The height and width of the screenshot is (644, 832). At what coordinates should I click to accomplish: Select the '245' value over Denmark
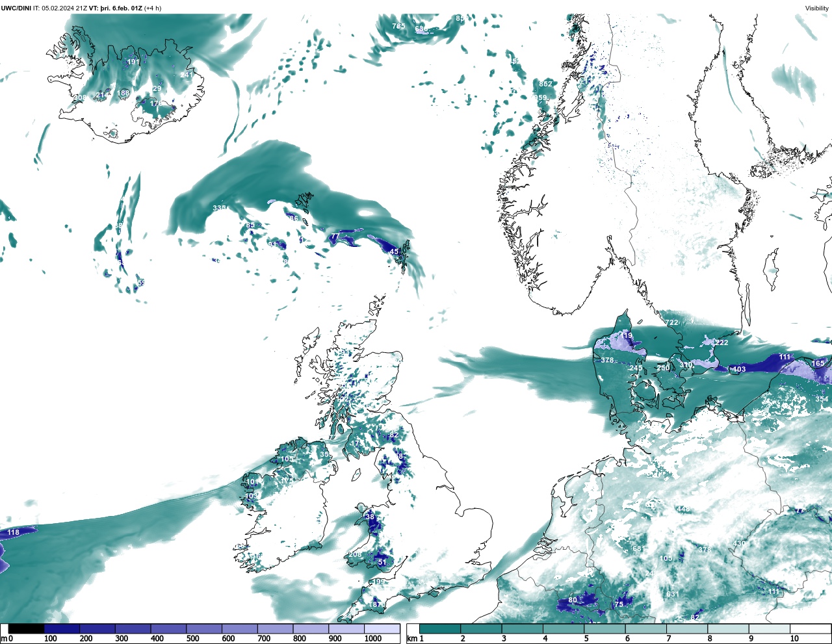tap(636, 368)
